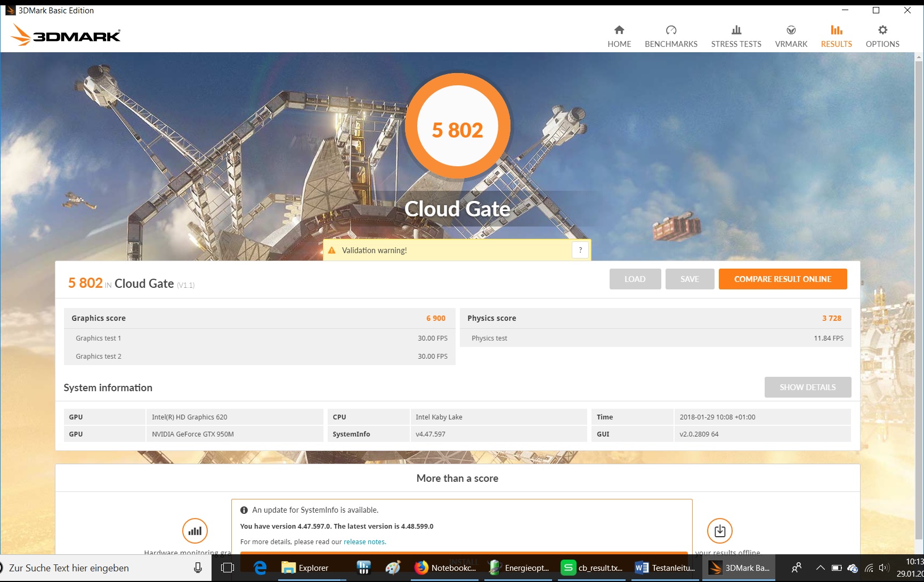
Task: Open the Paint palette taskbar icon
Action: [393, 568]
